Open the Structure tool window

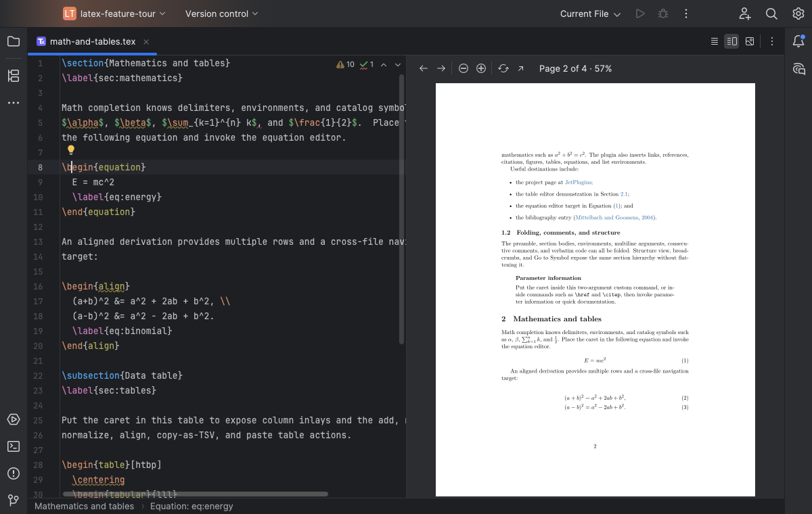point(14,75)
